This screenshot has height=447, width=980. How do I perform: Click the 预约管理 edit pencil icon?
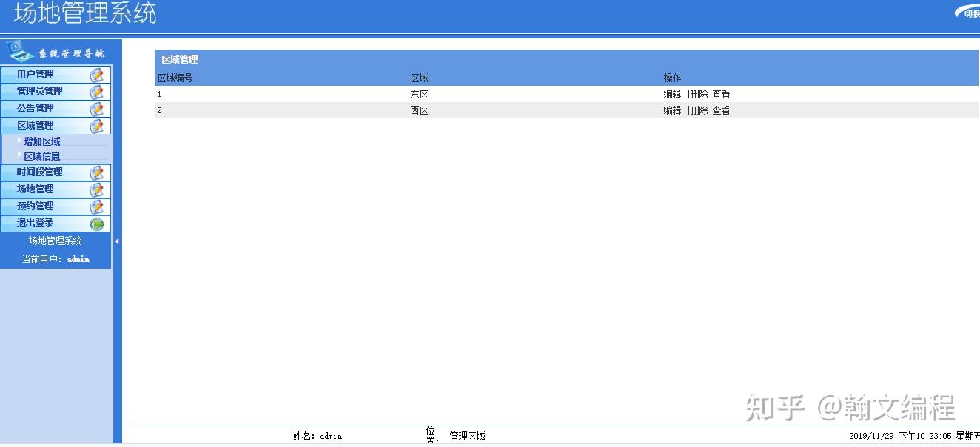(x=97, y=206)
